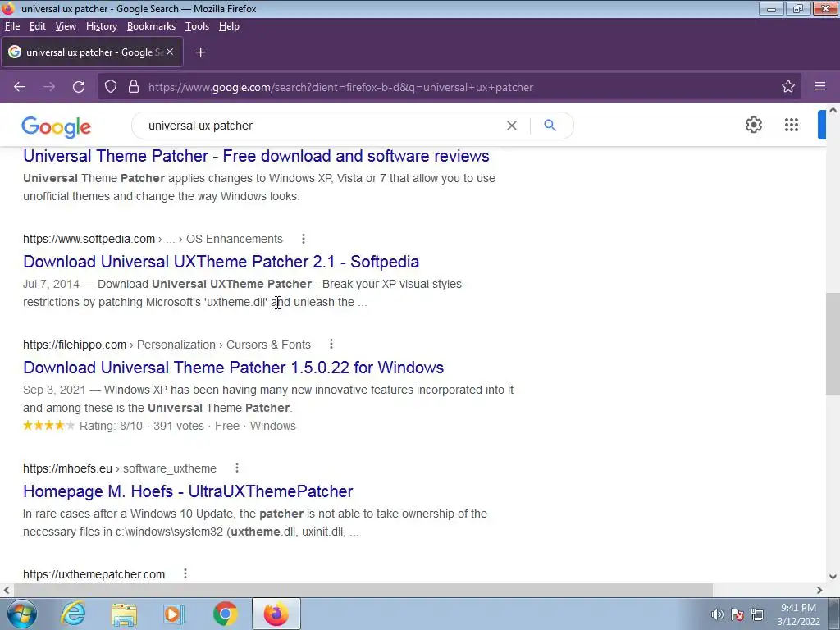Open Universal Theme Patcher free download result
This screenshot has height=630, width=840.
pos(256,156)
